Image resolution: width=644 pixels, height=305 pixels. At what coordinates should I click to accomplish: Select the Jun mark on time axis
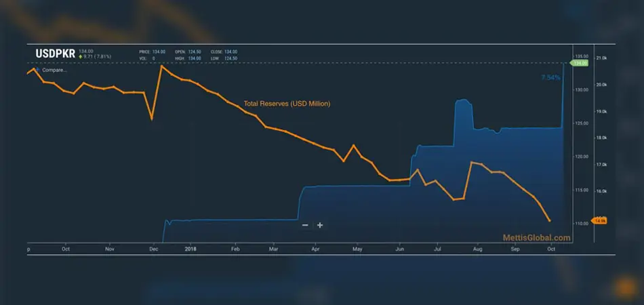[x=399, y=249]
